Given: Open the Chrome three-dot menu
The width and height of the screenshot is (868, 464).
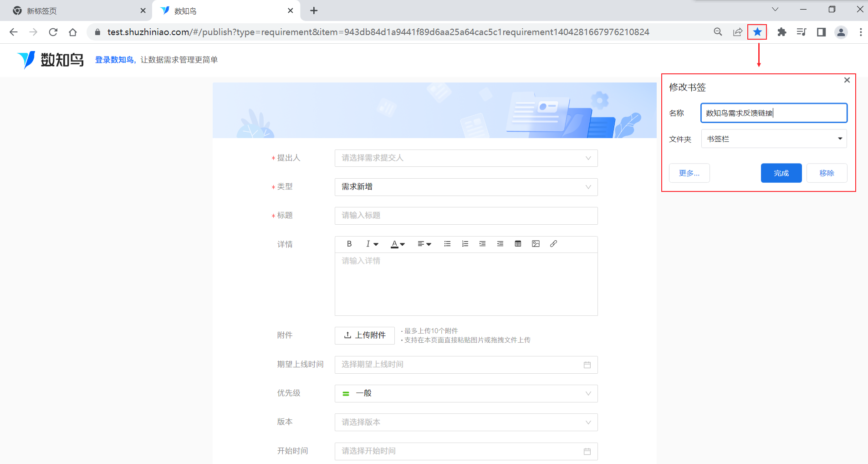Looking at the screenshot, I should tap(861, 32).
